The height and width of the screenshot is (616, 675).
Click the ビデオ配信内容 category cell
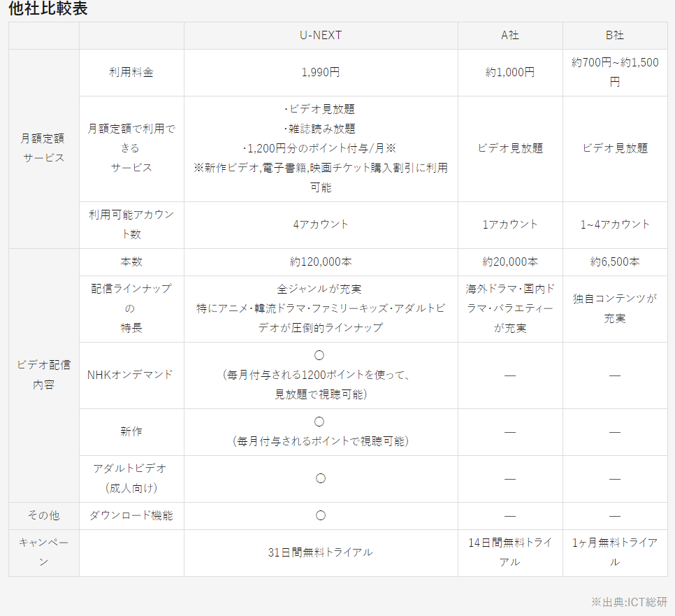pos(44,375)
